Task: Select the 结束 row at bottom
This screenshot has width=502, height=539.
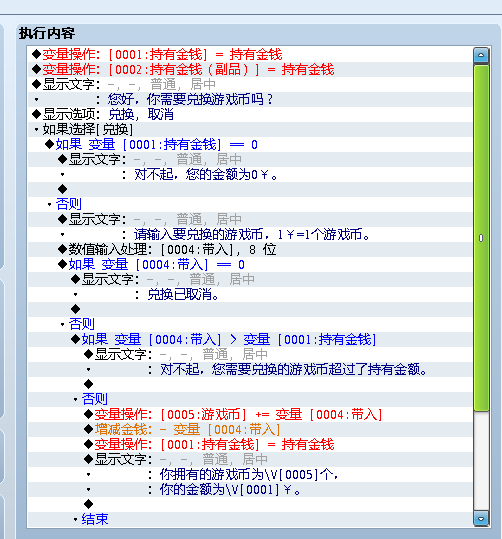Action: [250, 519]
